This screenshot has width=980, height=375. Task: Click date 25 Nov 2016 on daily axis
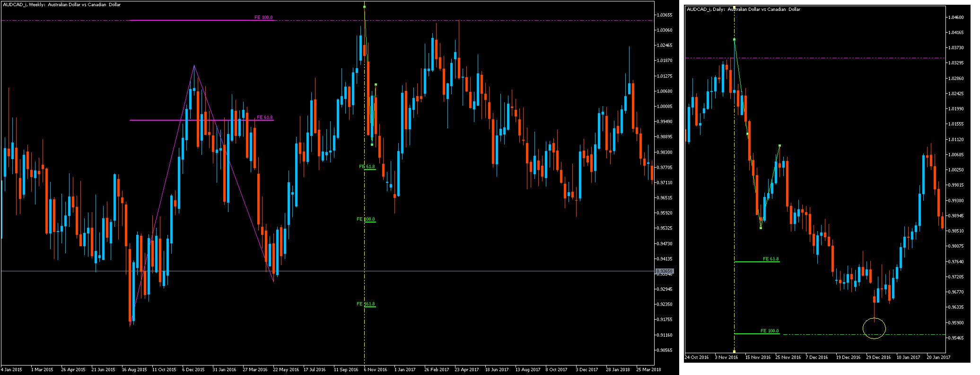(x=788, y=357)
